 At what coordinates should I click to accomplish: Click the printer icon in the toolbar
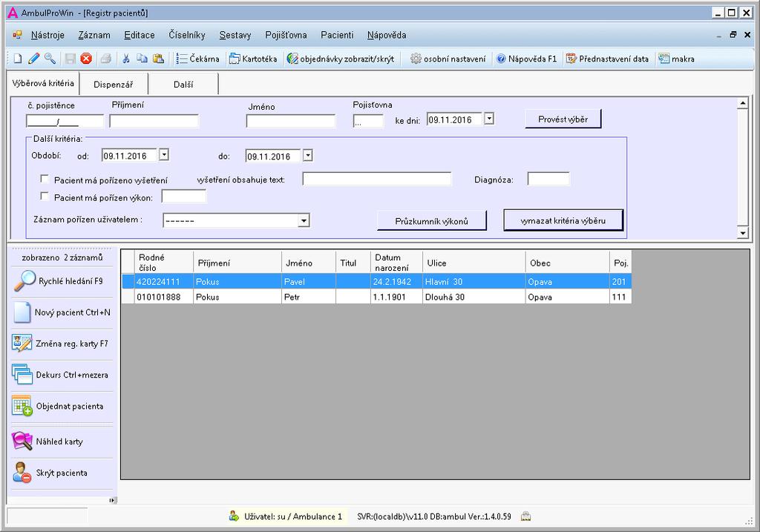[105, 59]
